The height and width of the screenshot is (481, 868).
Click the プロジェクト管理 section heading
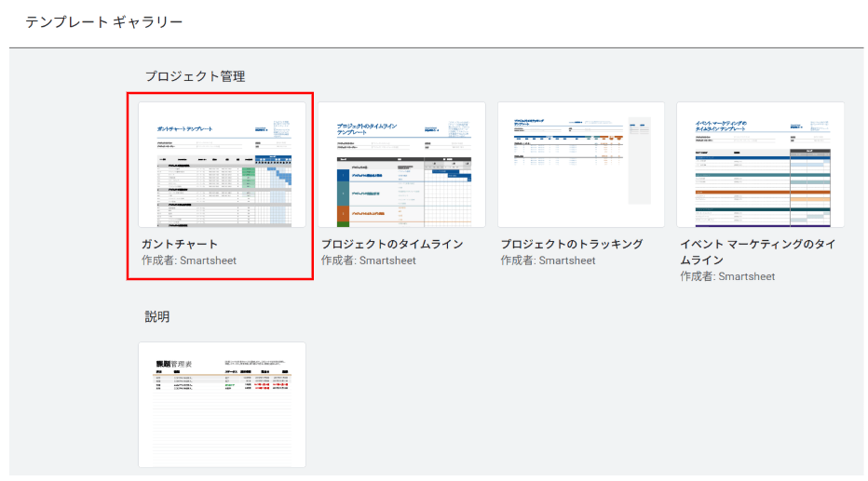point(195,76)
